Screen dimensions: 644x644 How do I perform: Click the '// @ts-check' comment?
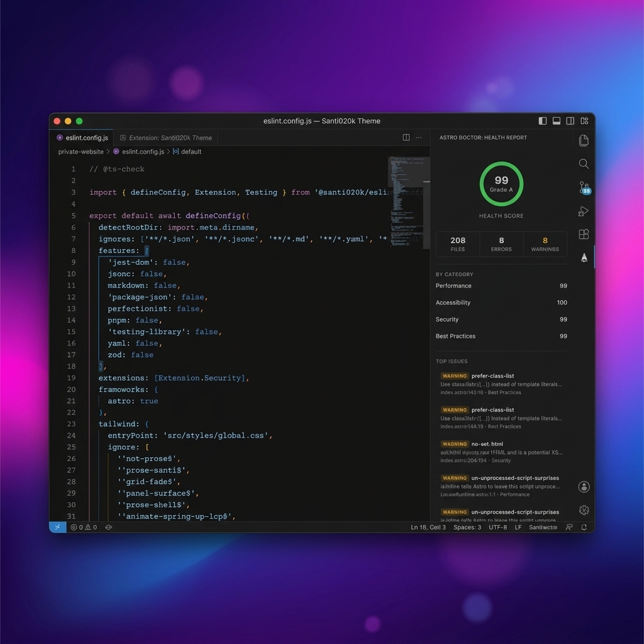click(x=116, y=169)
